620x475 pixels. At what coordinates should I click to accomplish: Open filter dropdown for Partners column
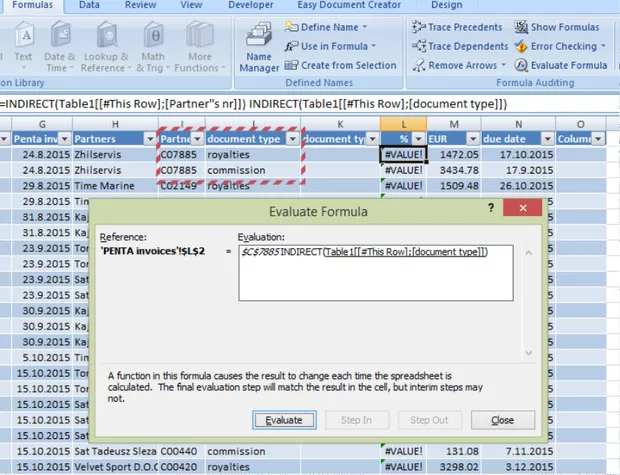tap(150, 139)
